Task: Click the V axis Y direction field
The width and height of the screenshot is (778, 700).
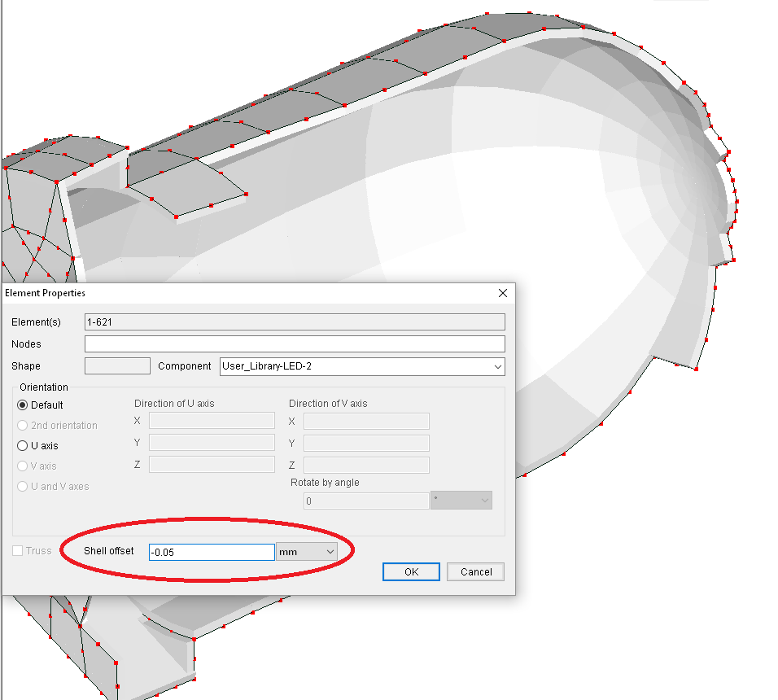Action: 366,443
